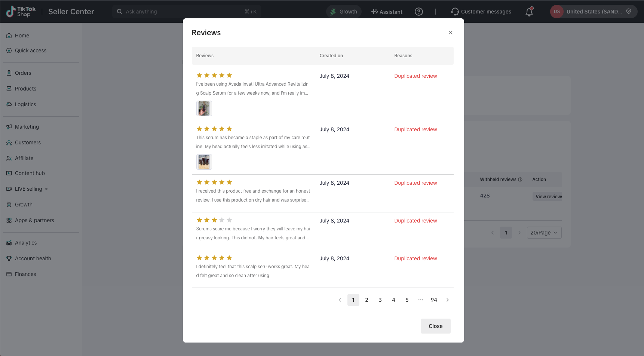This screenshot has height=356, width=644.
Task: Open the second review's photo thumbnail
Action: (x=204, y=162)
